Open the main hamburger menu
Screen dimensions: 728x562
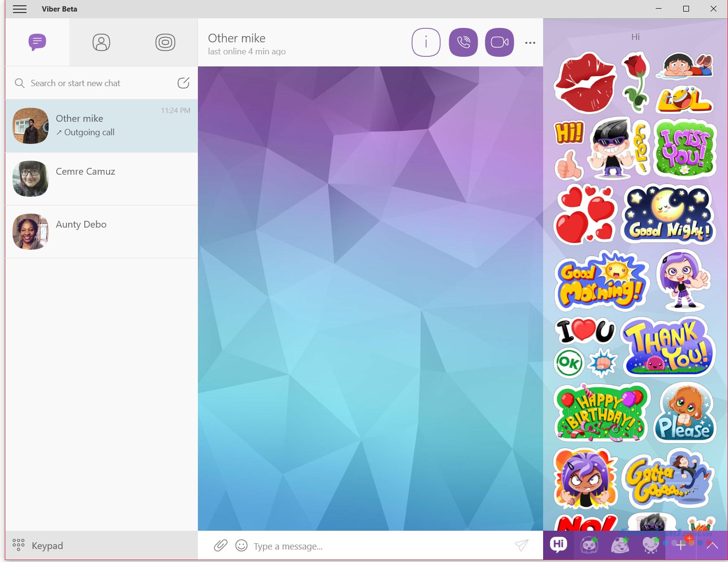click(x=20, y=9)
